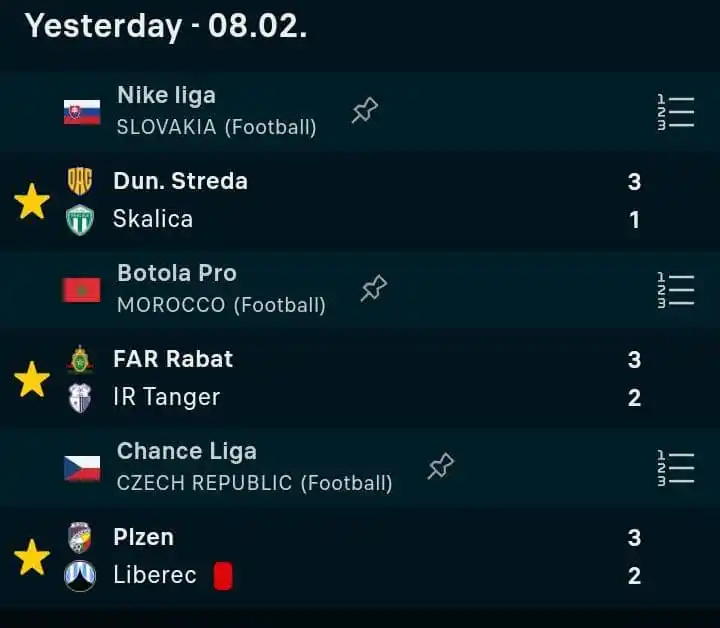Open Nike liga standings table icon
The image size is (720, 628).
pos(675,112)
